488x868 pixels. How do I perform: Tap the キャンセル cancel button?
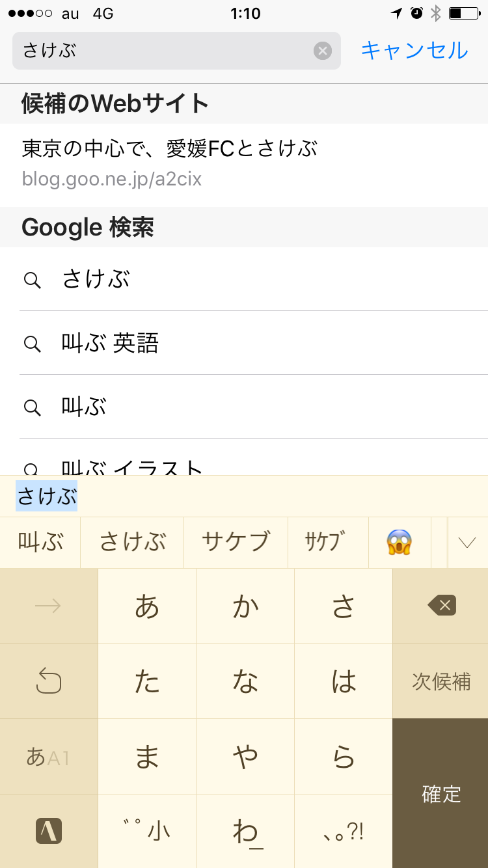[x=414, y=50]
